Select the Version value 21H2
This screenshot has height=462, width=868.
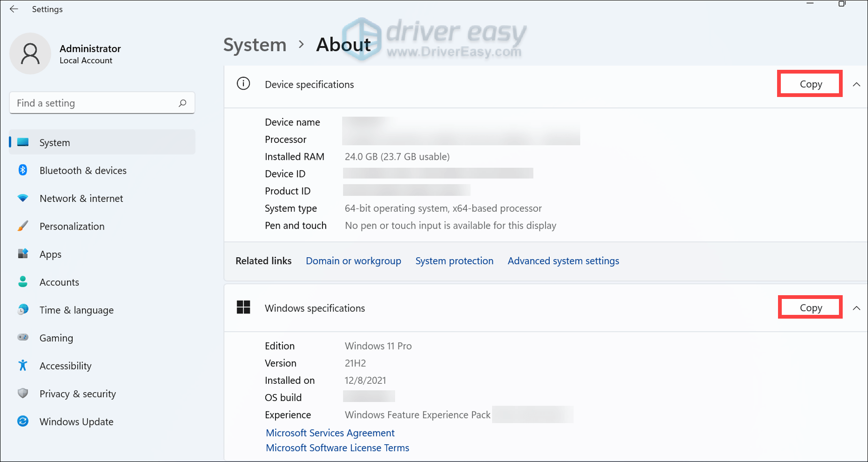click(355, 363)
